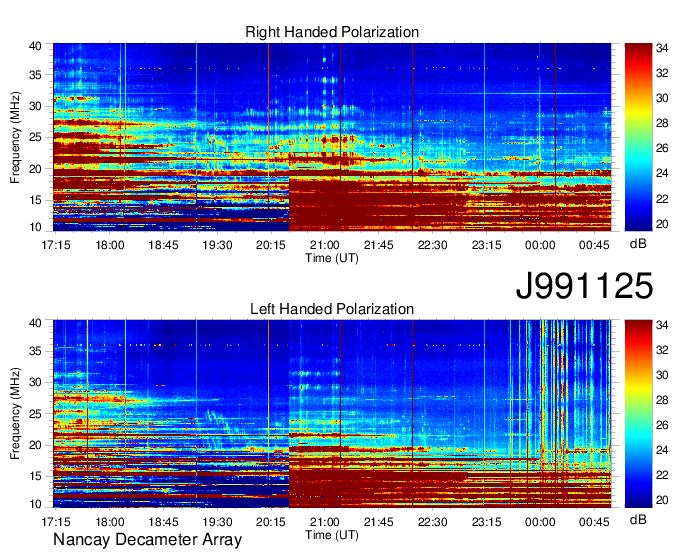This screenshot has width=680, height=552.
Task: Click the 40 MHz tick of Left Handed plot
Action: [36, 323]
